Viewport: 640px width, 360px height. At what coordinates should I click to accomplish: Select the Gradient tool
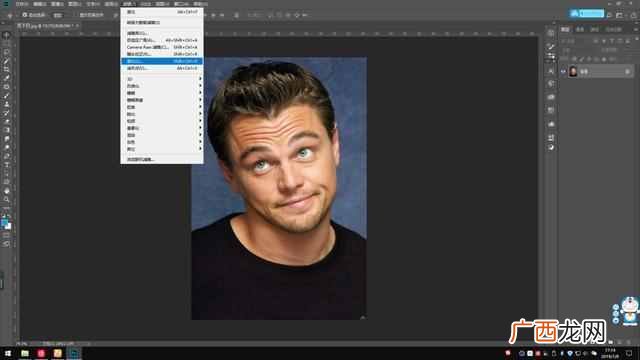[7, 130]
